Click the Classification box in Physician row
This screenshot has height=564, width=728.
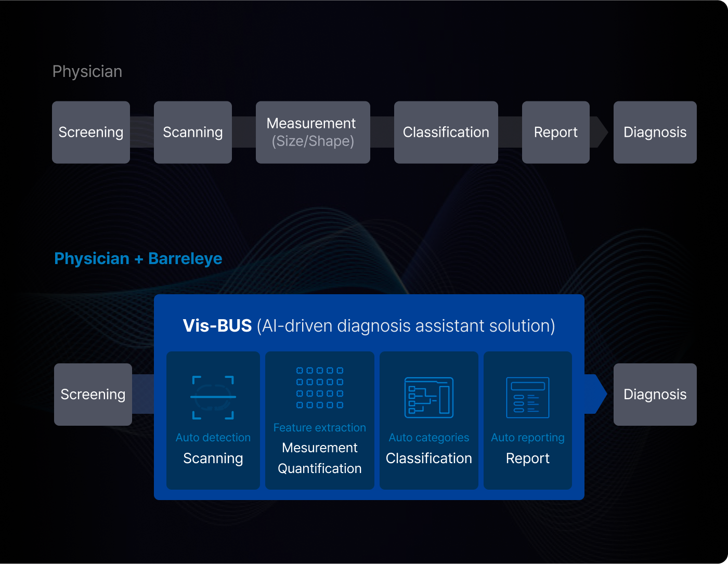[446, 132]
